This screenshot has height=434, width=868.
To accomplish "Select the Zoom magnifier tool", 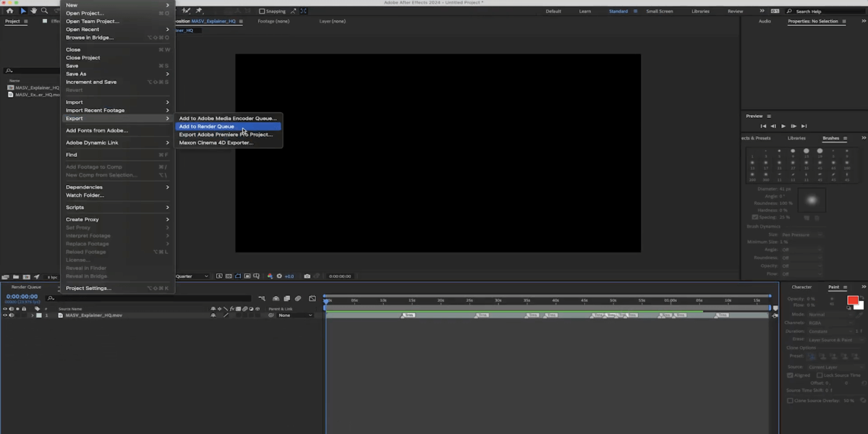I will 44,11.
